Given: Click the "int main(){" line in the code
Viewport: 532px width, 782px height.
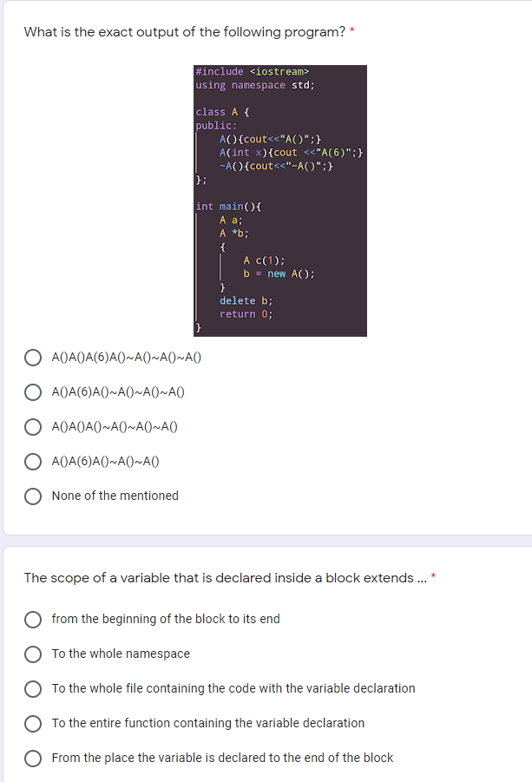Looking at the screenshot, I should [x=227, y=207].
